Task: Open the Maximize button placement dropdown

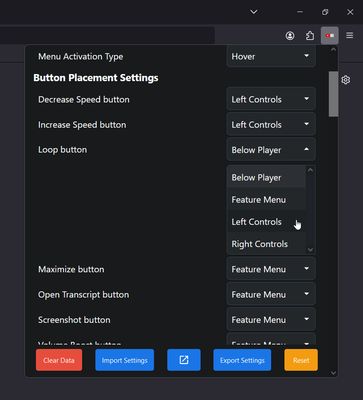Action: point(271,269)
